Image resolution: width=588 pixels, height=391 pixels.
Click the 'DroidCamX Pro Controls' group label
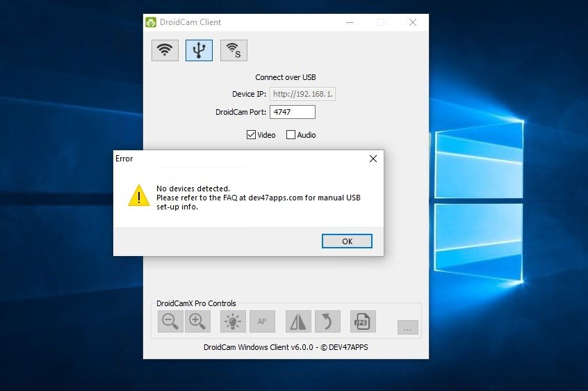pos(196,303)
